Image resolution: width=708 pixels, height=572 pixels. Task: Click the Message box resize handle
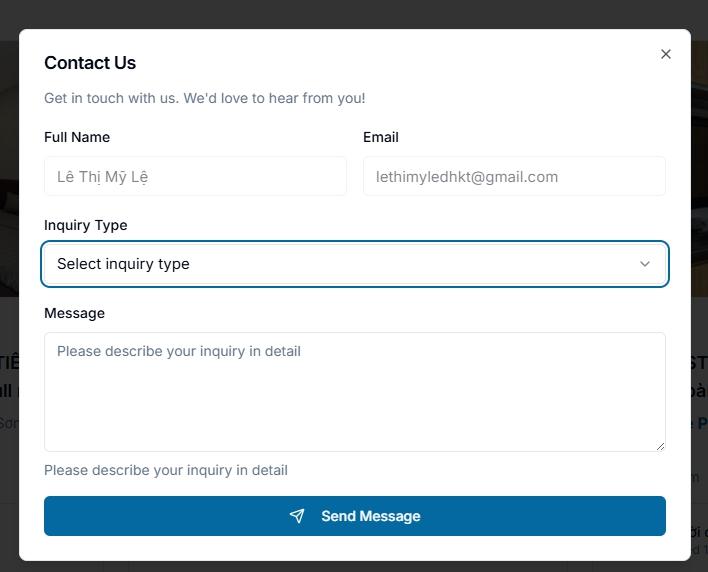click(x=660, y=446)
